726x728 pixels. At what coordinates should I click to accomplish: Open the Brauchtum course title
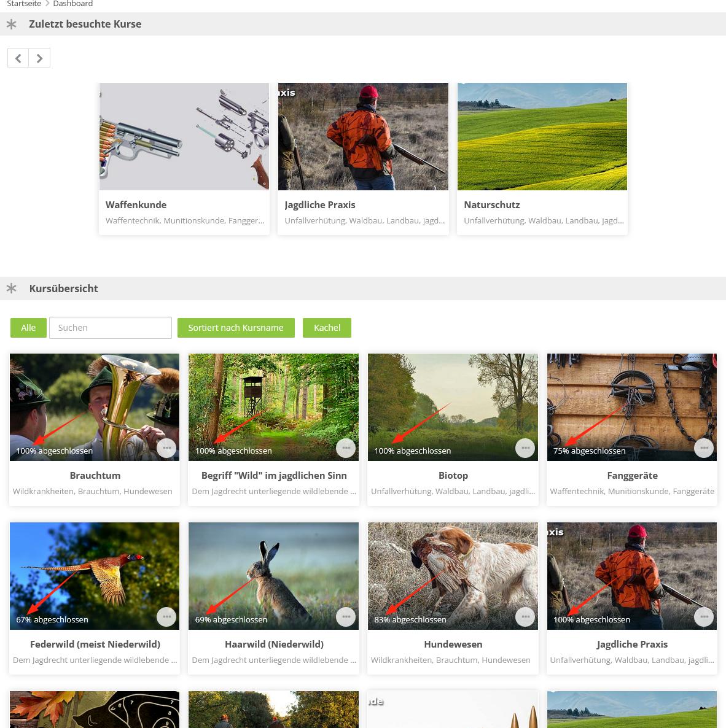(95, 476)
